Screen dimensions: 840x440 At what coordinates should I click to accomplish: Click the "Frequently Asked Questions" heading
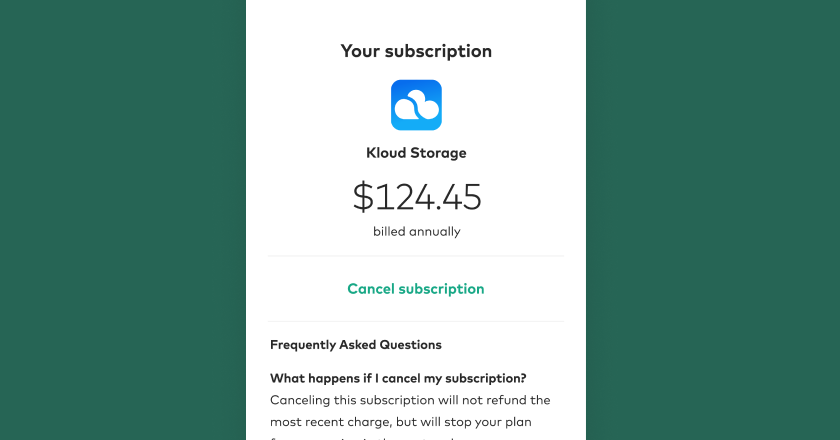tap(355, 345)
